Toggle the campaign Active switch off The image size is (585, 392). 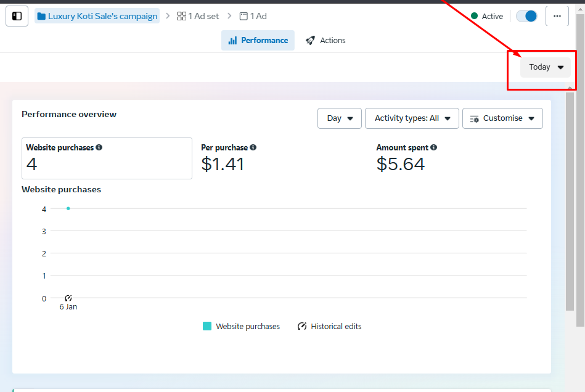pos(526,16)
